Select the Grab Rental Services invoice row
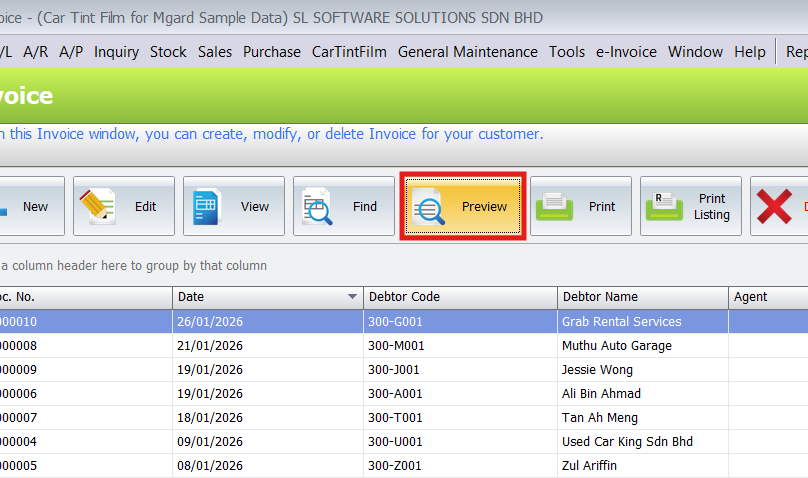The height and width of the screenshot is (478, 808). (x=621, y=321)
